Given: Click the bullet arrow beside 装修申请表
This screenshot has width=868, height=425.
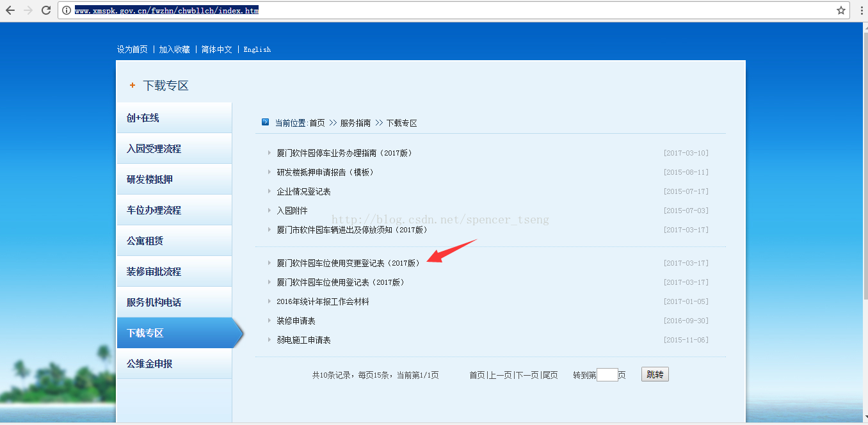Looking at the screenshot, I should (x=269, y=321).
